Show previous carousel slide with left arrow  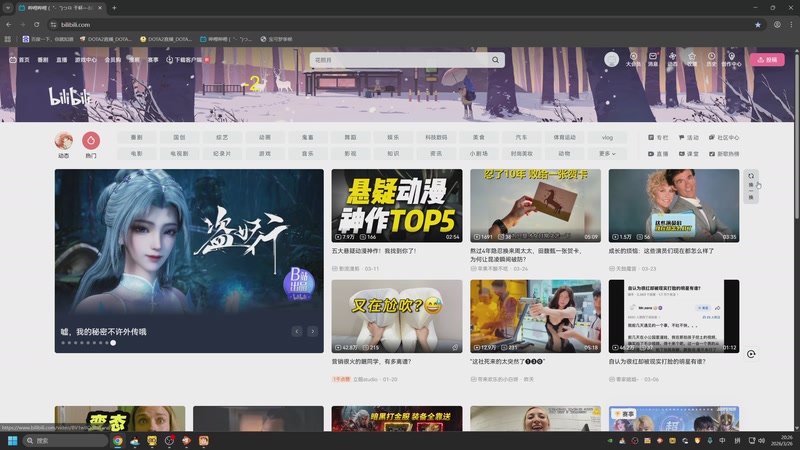(297, 332)
